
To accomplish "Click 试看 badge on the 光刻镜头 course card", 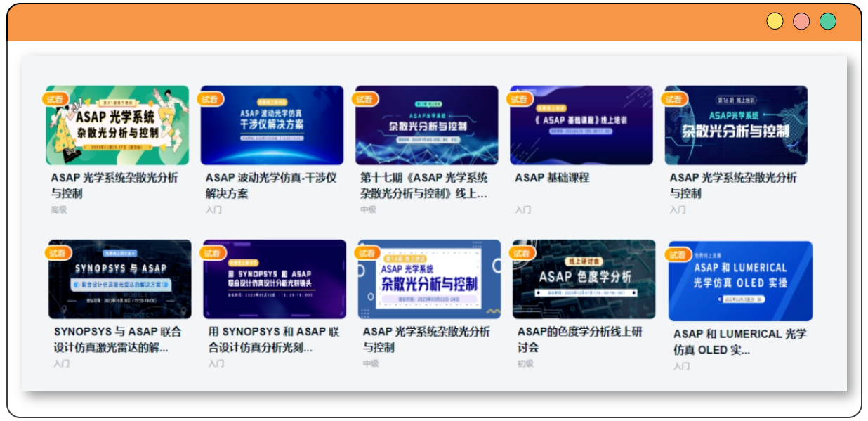I will (x=212, y=253).
